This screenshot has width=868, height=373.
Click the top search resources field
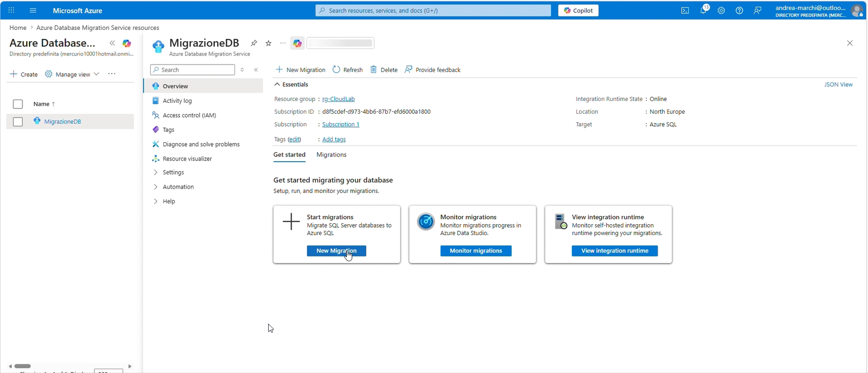433,10
